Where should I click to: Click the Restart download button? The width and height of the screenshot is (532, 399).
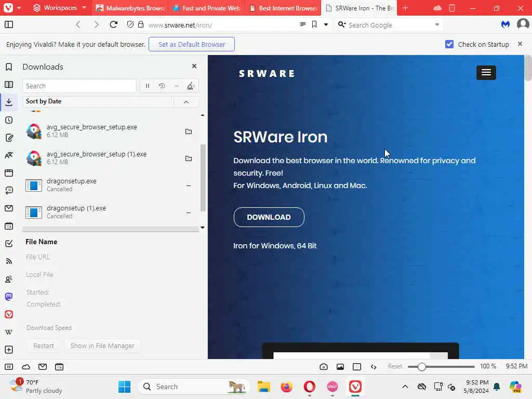tap(44, 345)
